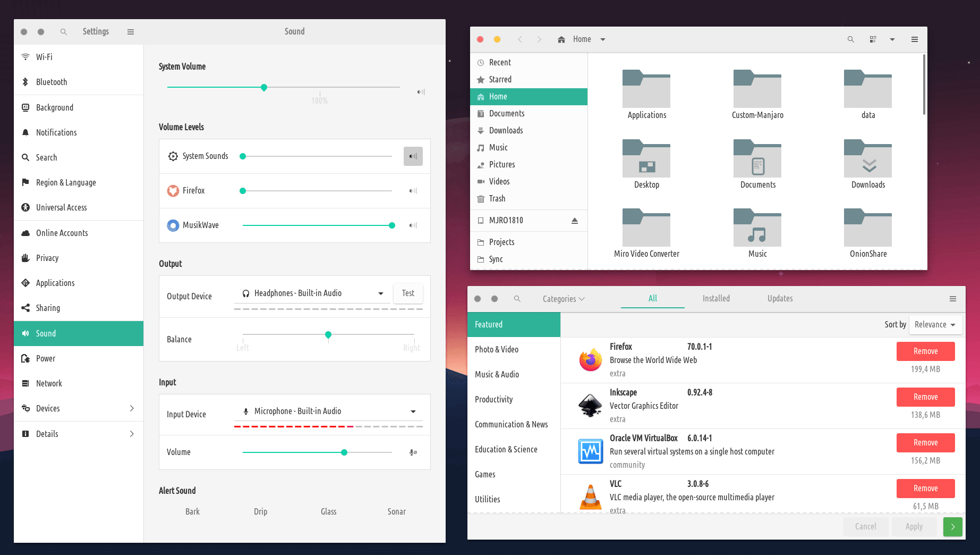Image resolution: width=980 pixels, height=555 pixels.
Task: Expand the Sort by Relevance dropdown
Action: pos(935,324)
